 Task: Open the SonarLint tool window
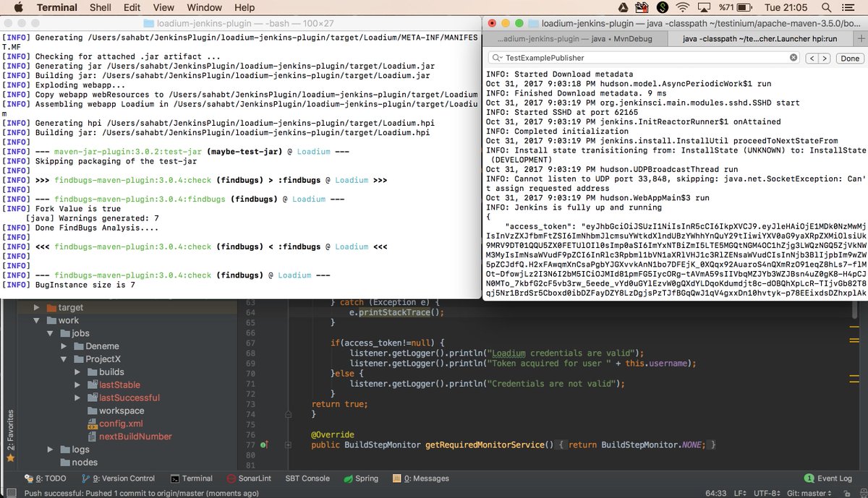249,478
